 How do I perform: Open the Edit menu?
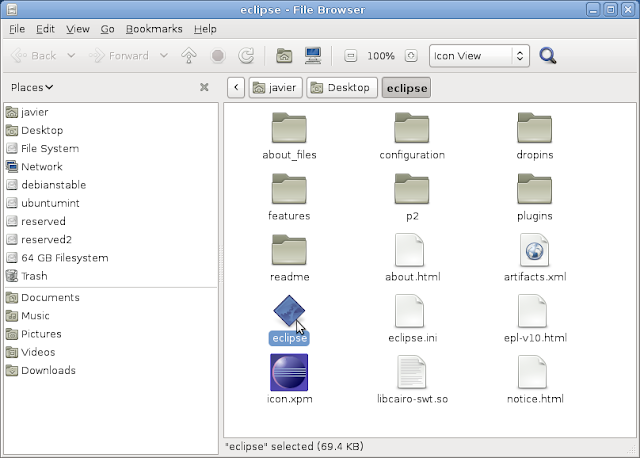click(x=45, y=29)
